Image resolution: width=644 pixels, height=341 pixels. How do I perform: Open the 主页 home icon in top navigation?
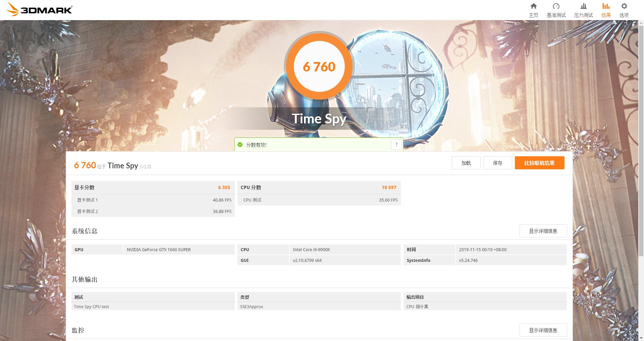[533, 9]
